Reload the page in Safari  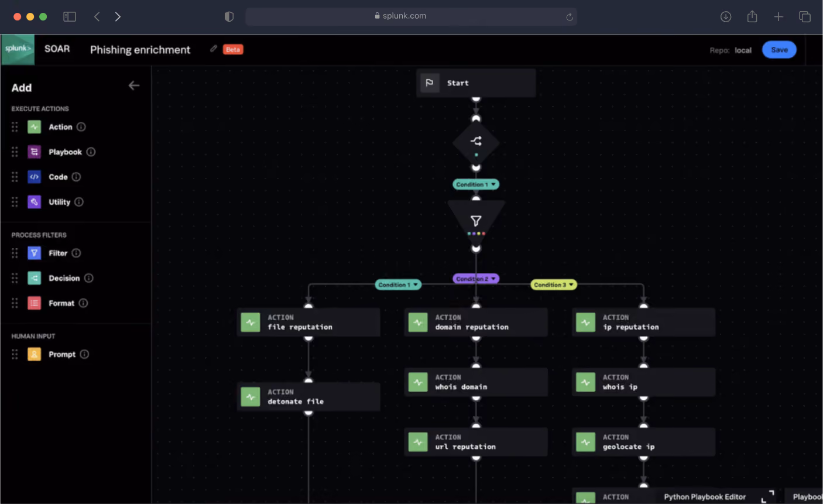coord(569,17)
